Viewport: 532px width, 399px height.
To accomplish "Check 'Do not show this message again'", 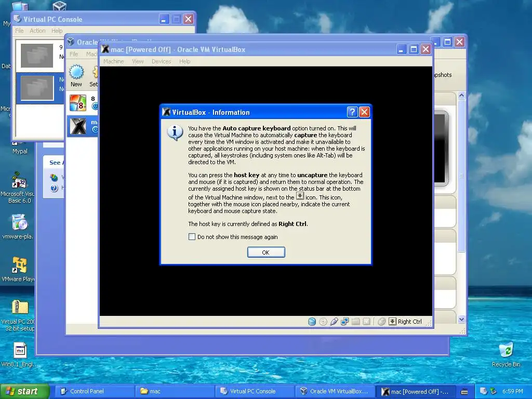I will coord(192,237).
